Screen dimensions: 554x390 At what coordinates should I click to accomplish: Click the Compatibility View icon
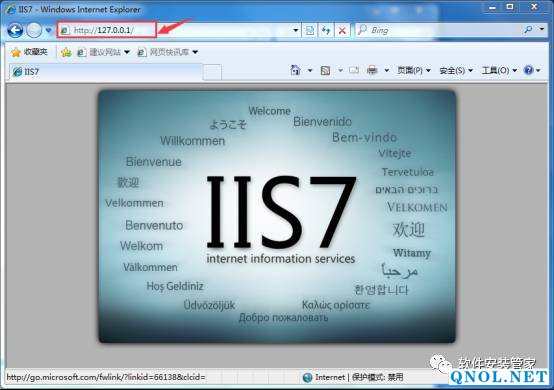tap(310, 30)
